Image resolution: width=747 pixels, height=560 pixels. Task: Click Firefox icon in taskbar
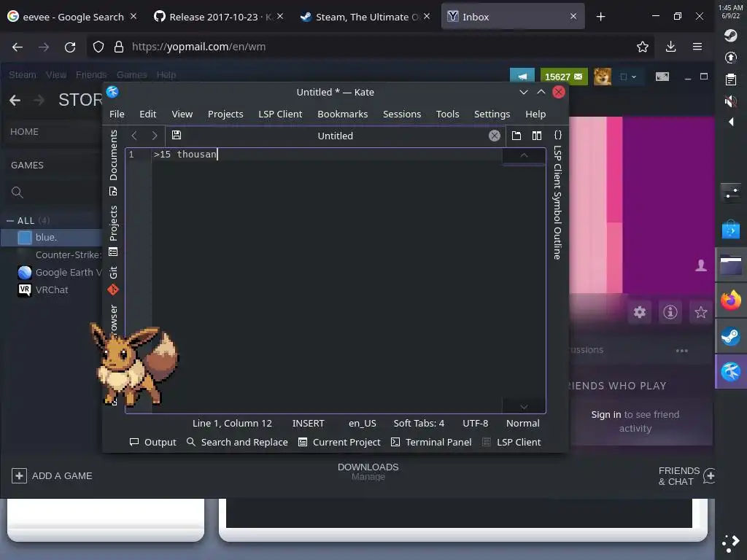[730, 300]
